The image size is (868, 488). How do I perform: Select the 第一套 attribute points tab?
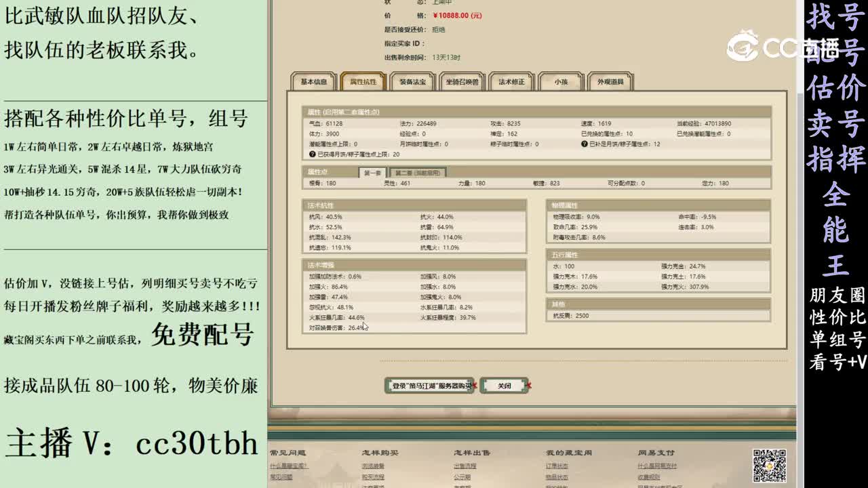[372, 173]
